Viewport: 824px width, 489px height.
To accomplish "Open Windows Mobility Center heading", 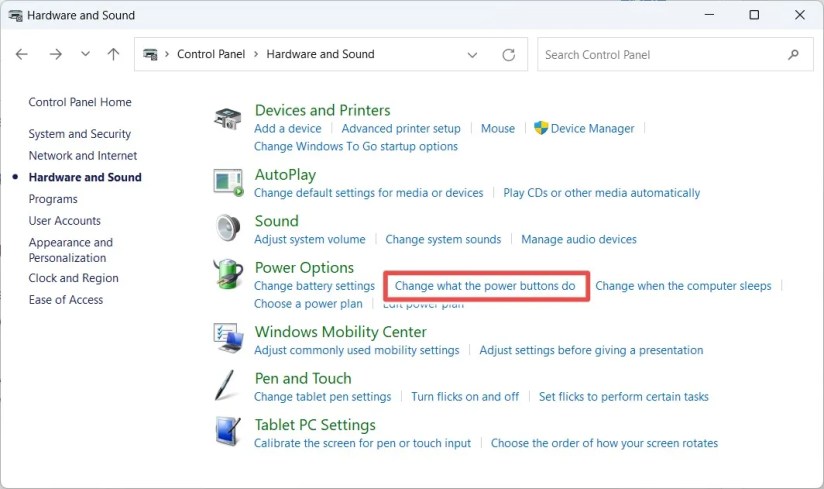I will click(x=341, y=332).
